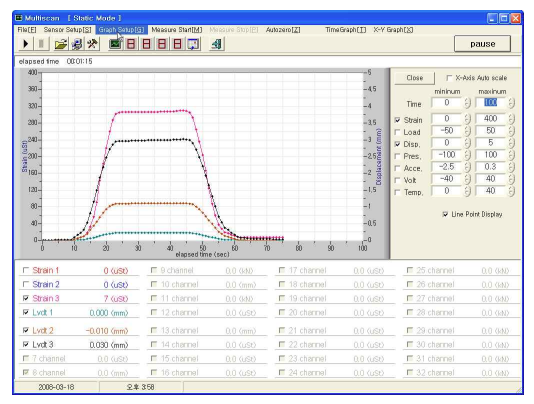Click the 9 channel checkbox
Screen dimensions: 534x404
coord(154,270)
